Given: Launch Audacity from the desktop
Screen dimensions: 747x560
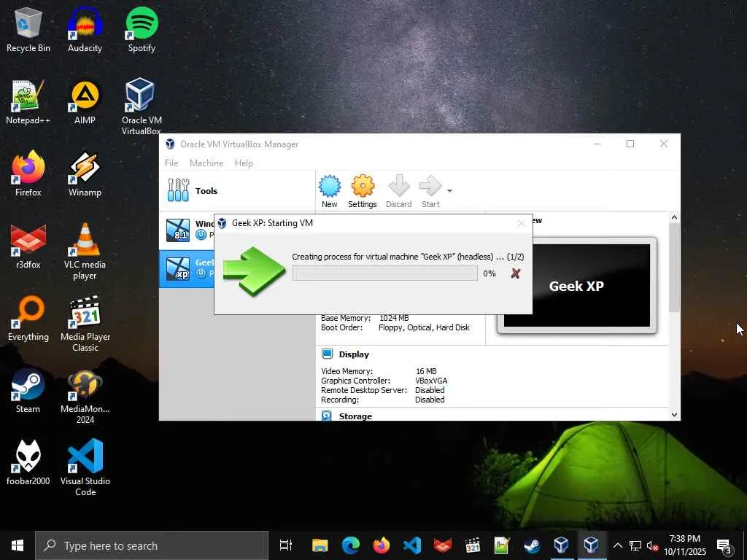Looking at the screenshot, I should 85,29.
